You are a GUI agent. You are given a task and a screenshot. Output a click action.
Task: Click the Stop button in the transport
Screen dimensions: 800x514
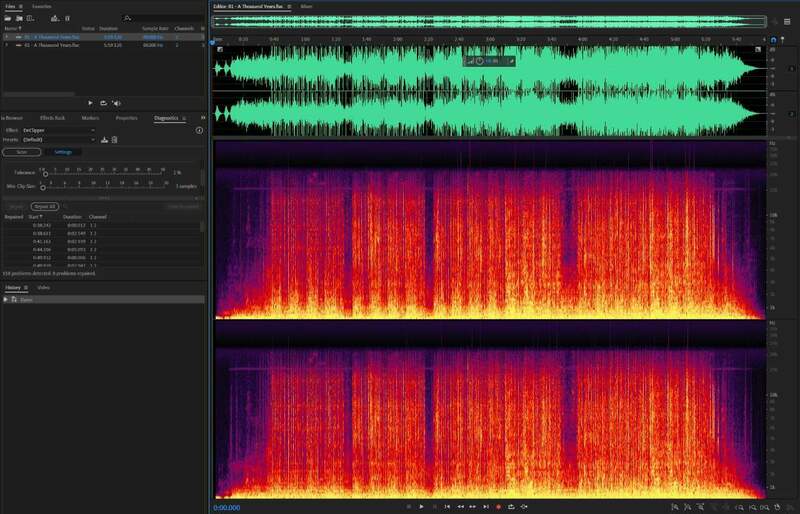[408, 507]
